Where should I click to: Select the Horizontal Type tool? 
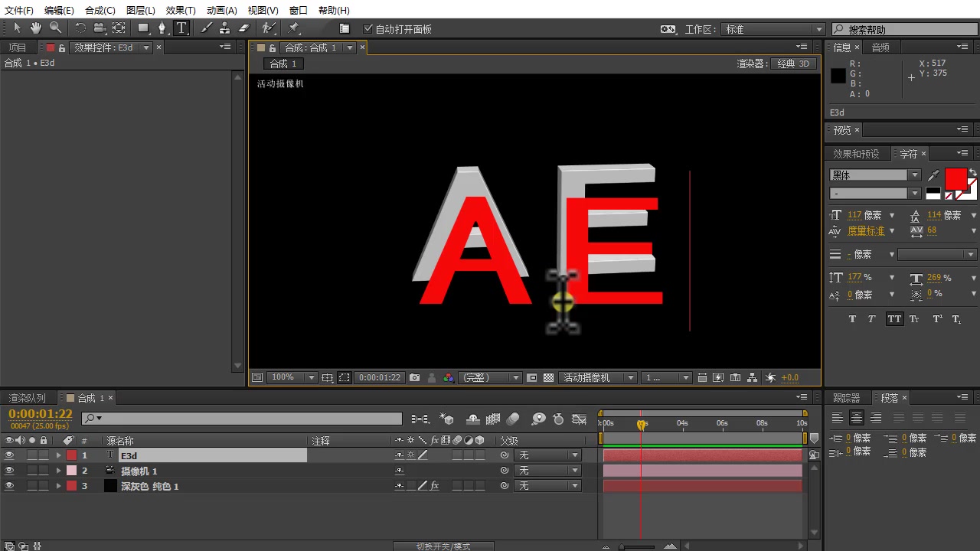point(181,28)
